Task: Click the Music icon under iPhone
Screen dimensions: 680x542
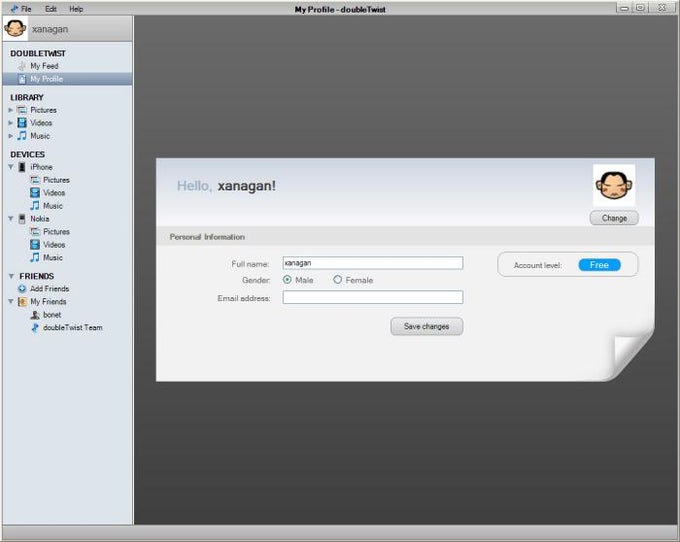Action: click(35, 206)
